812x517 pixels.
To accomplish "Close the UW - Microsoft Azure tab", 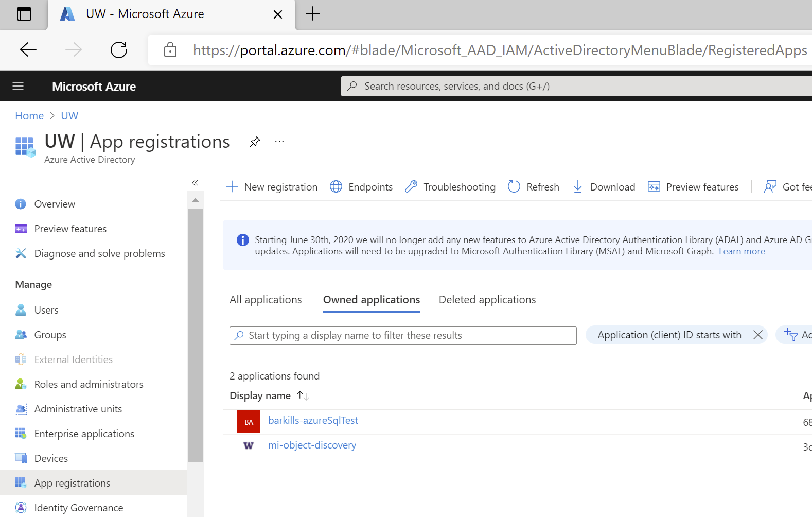I will (278, 14).
